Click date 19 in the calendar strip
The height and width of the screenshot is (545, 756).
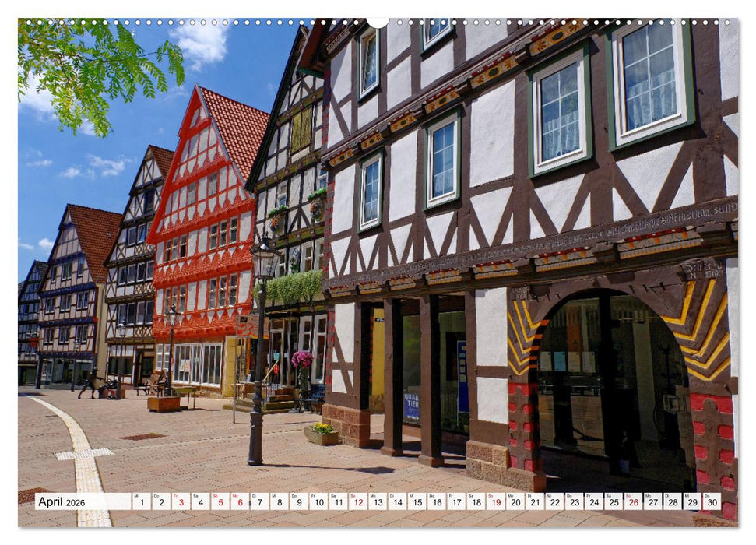pyautogui.click(x=497, y=503)
